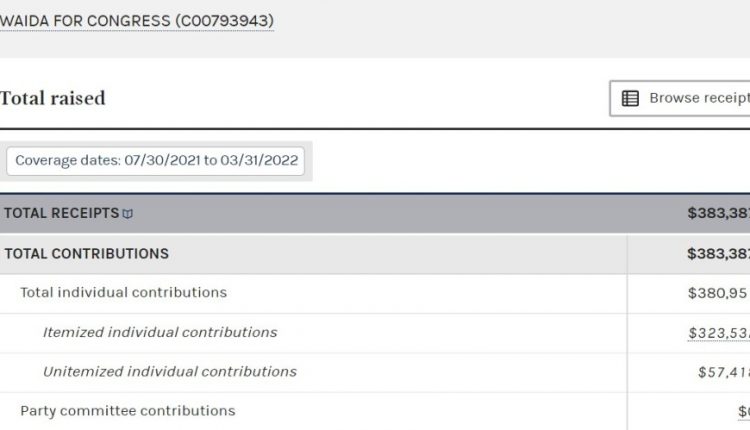Click the Total contributions dollar amount
750x430 pixels.
(718, 254)
